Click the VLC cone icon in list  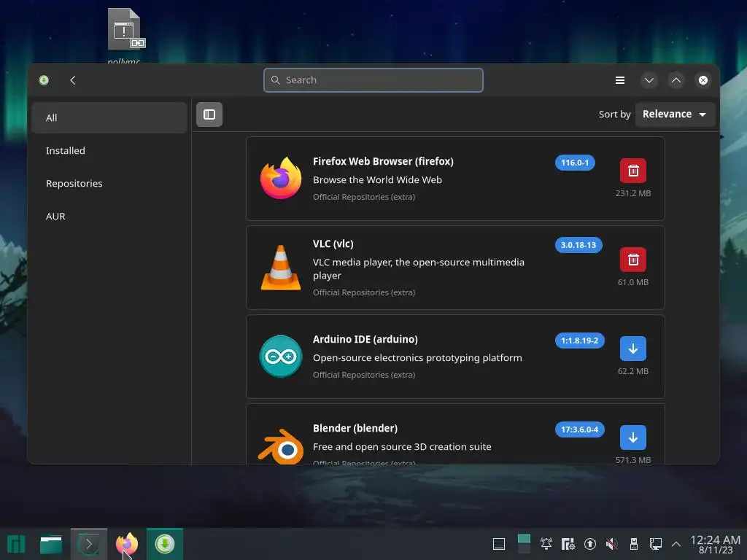pyautogui.click(x=281, y=267)
